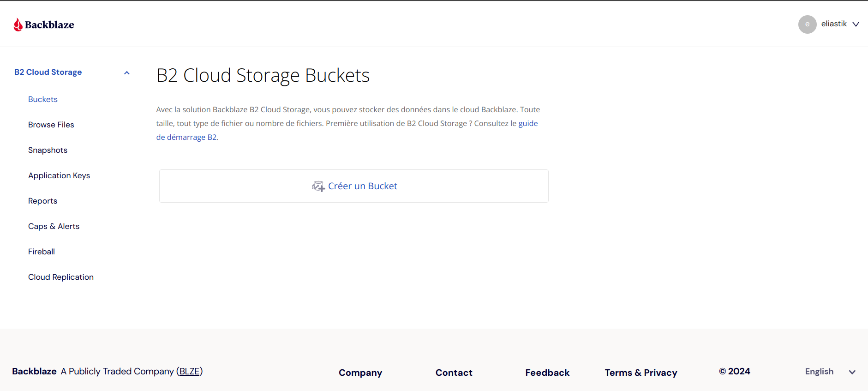Click the B2 Cloud Storage Buckets heading

coord(263,75)
